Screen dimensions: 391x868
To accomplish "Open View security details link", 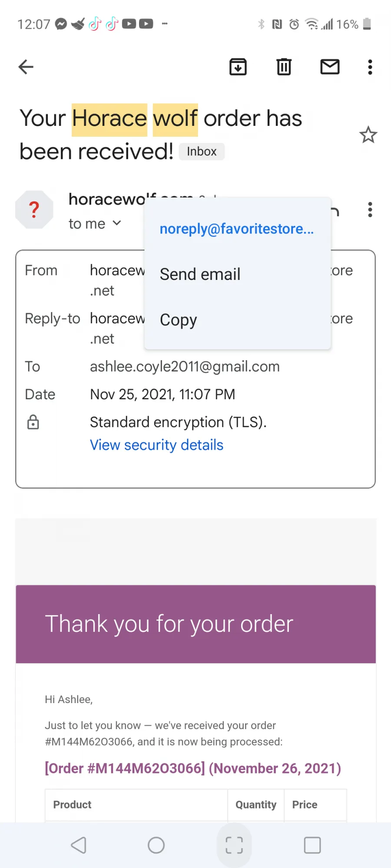I will (156, 445).
